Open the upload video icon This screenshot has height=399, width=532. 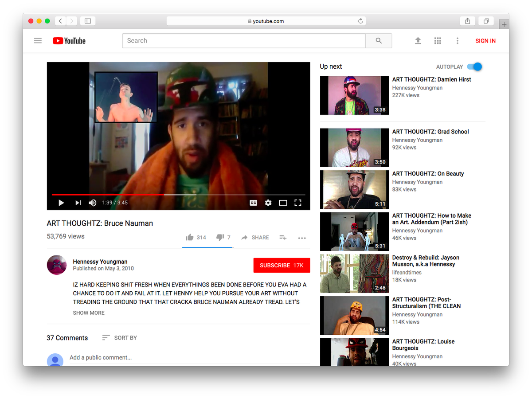[x=418, y=41]
